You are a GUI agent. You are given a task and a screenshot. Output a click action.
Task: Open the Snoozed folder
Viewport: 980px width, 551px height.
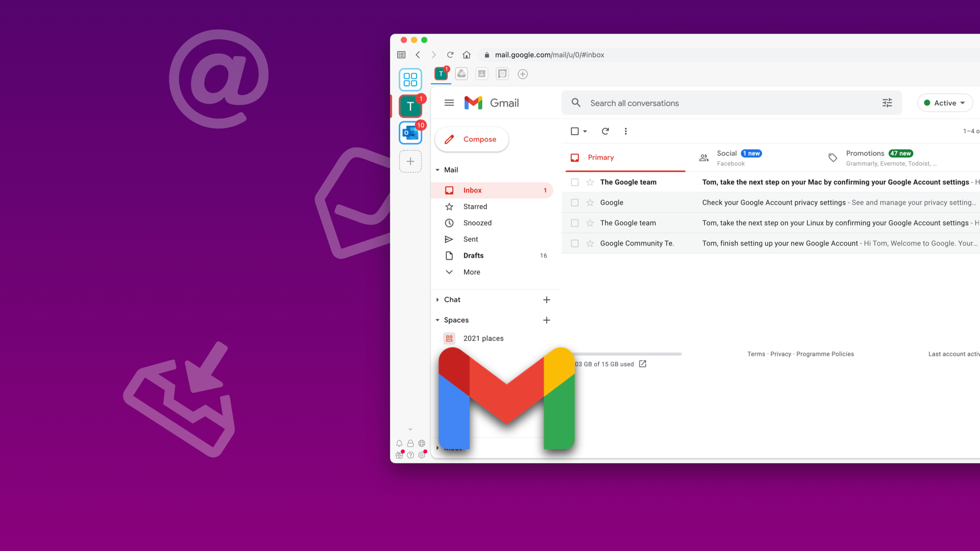[x=477, y=222]
